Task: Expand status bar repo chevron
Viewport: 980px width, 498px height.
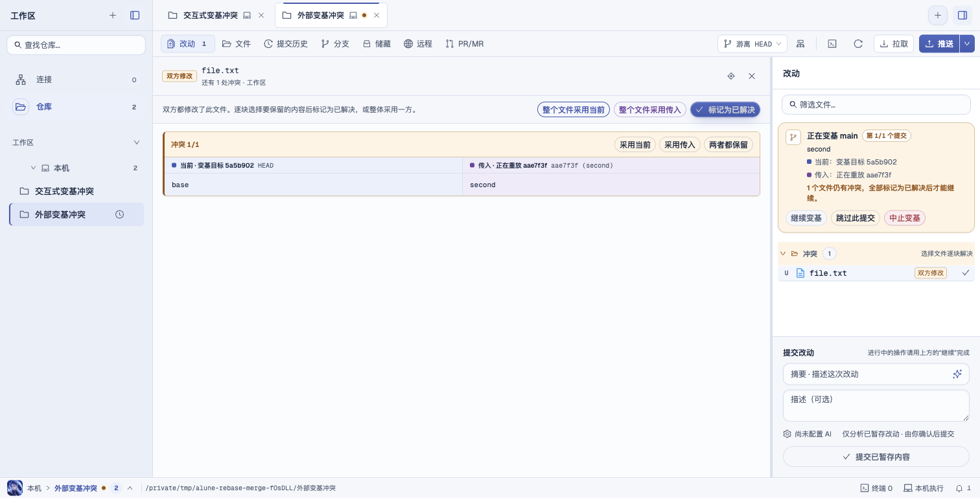Action: 130,488
